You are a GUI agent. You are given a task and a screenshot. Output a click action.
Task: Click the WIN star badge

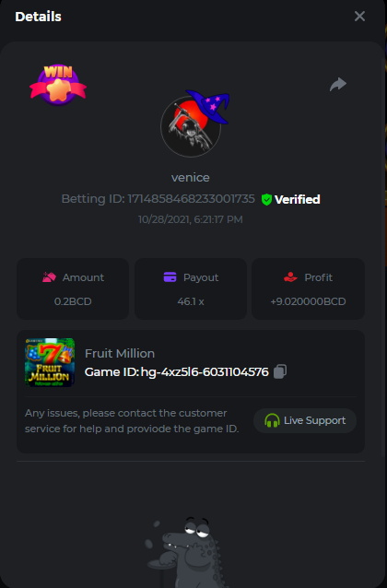[x=58, y=84]
